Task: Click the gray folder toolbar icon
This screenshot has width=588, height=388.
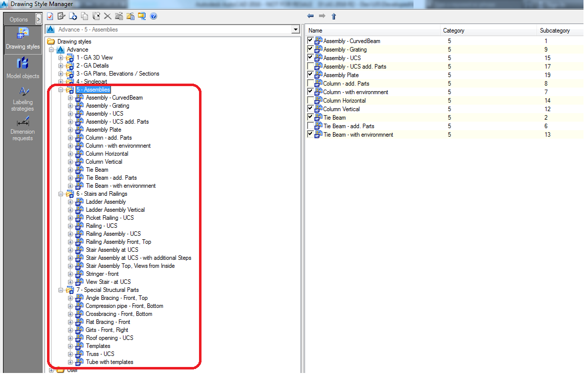Action: tap(119, 16)
